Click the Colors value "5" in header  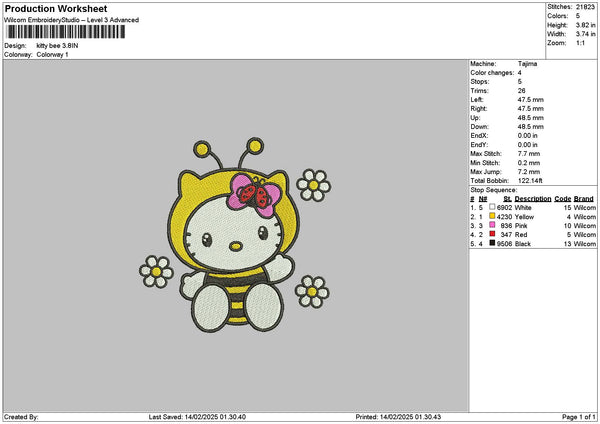coord(578,16)
